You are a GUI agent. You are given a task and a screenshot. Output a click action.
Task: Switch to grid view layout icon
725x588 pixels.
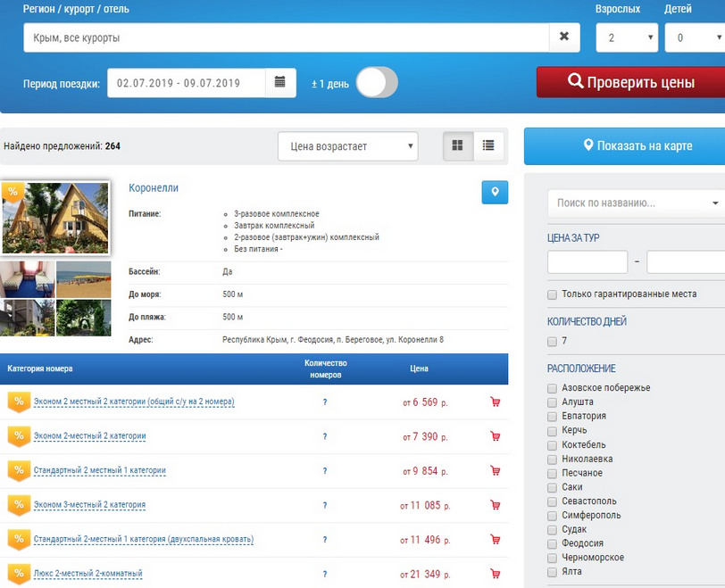[458, 146]
